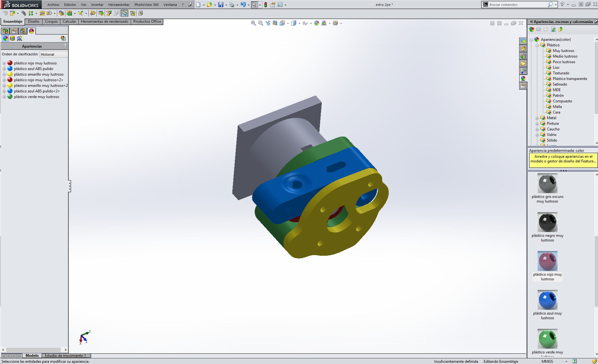Pick the plástico azul muy lustroso swatch

pos(548,300)
